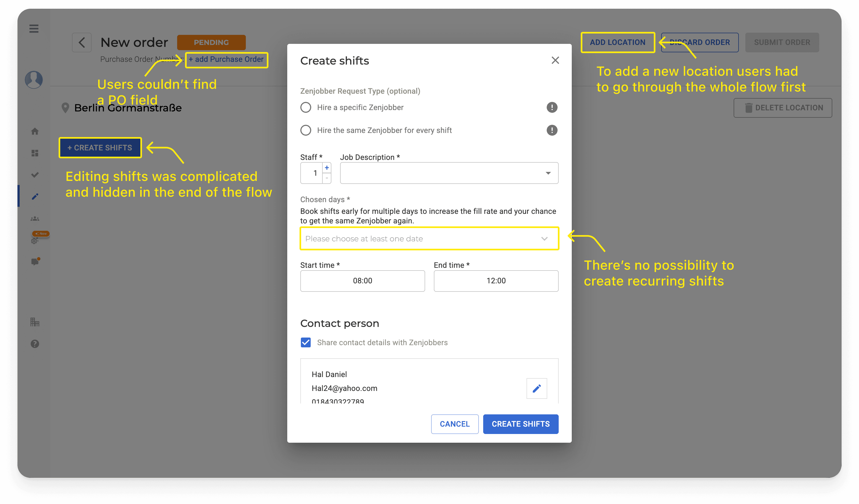Viewport: 859px width, 504px height.
Task: Click the chat feedback icon in sidebar
Action: click(x=35, y=262)
